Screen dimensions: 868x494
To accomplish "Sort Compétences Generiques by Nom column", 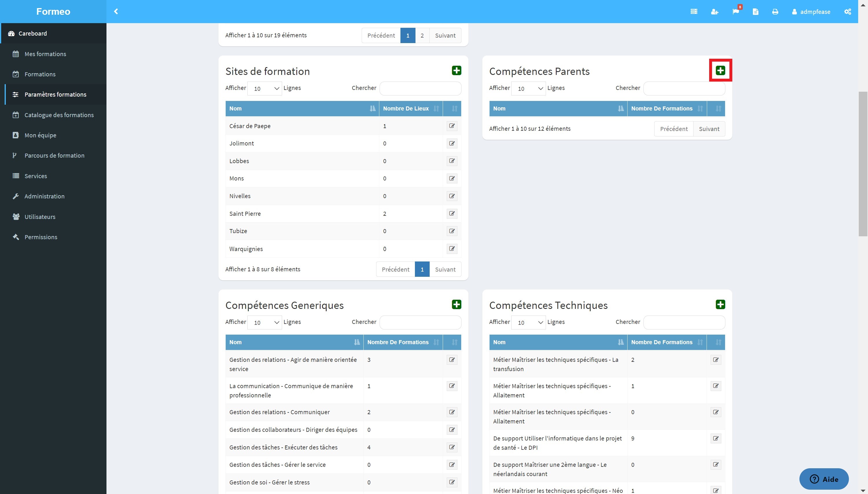I will [x=294, y=342].
